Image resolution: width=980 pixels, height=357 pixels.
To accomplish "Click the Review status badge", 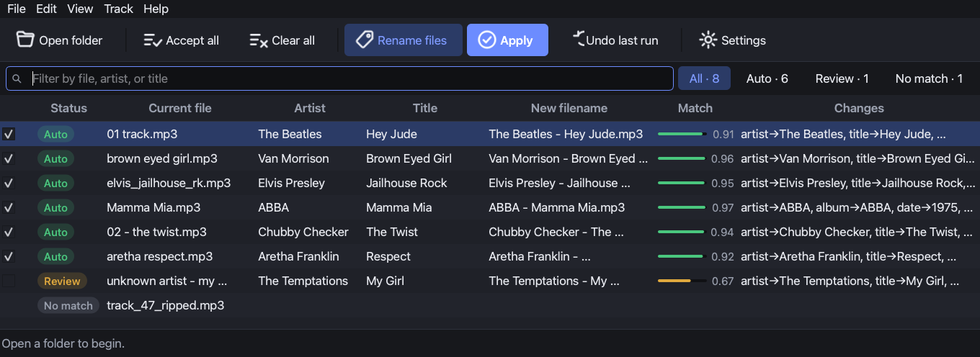I will [x=62, y=281].
